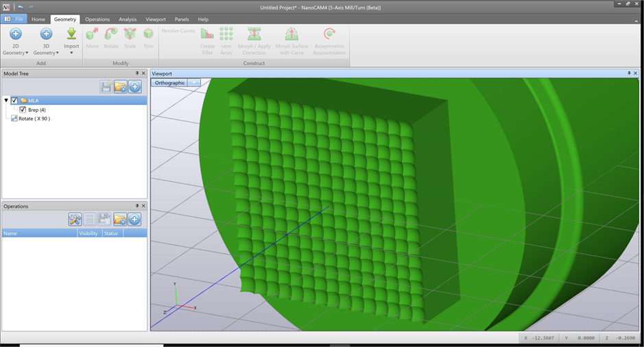This screenshot has width=644, height=347.
Task: Click the add button in Operations panel
Action: [x=135, y=219]
